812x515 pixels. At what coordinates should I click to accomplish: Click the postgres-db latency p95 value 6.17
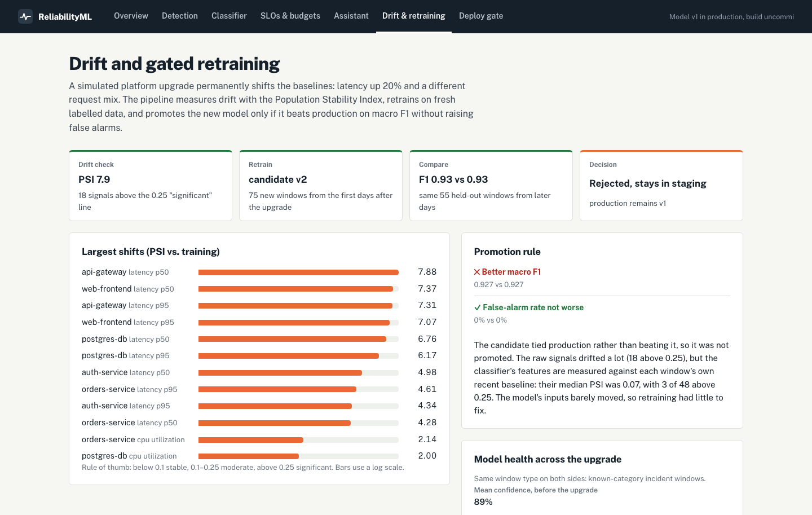tap(427, 355)
